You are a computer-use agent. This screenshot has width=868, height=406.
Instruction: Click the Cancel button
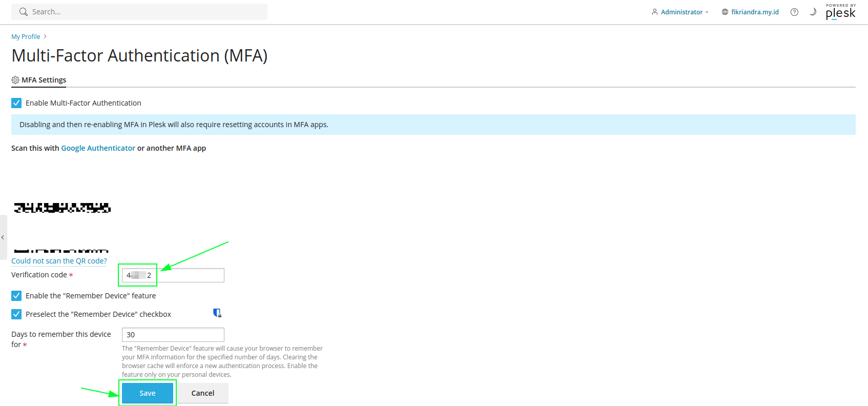[203, 393]
